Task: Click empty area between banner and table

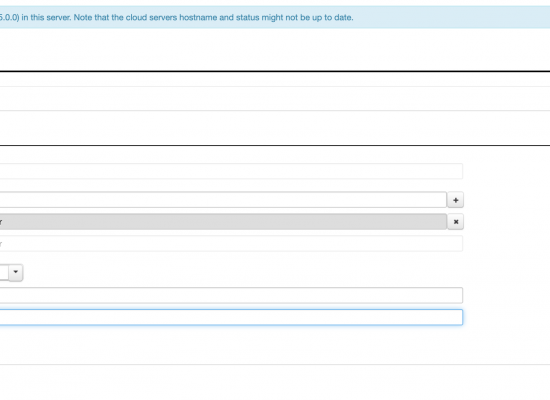Action: coord(275,50)
